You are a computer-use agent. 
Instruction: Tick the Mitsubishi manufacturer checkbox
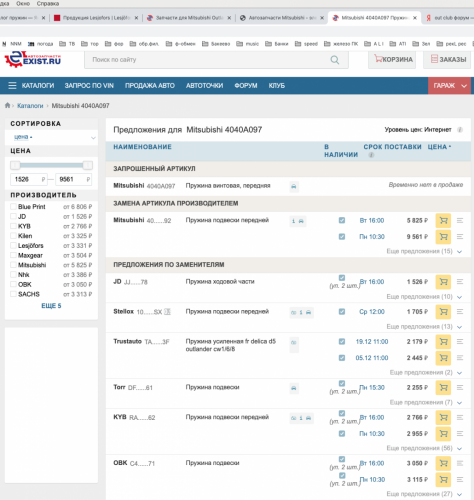point(13,265)
